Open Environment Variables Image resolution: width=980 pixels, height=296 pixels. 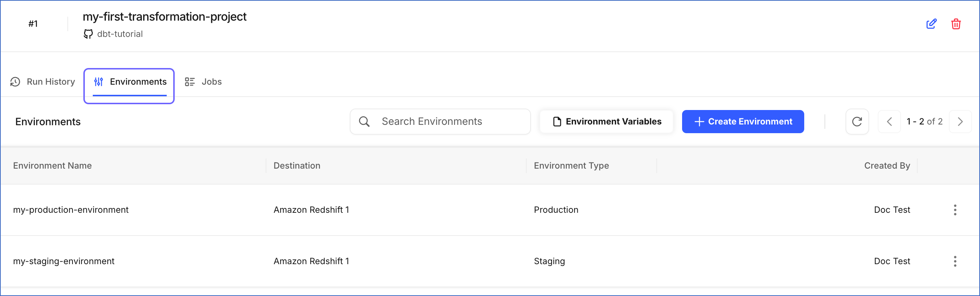click(606, 122)
